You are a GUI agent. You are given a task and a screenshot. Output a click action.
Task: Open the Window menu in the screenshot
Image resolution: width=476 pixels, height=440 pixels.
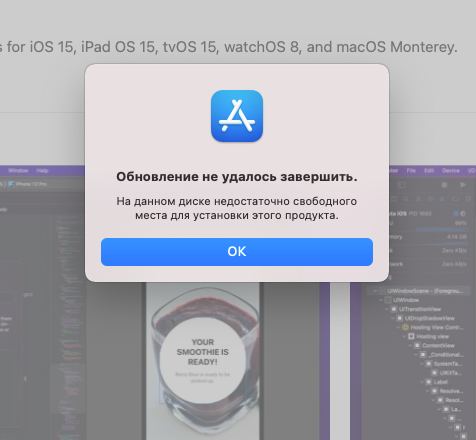18,171
